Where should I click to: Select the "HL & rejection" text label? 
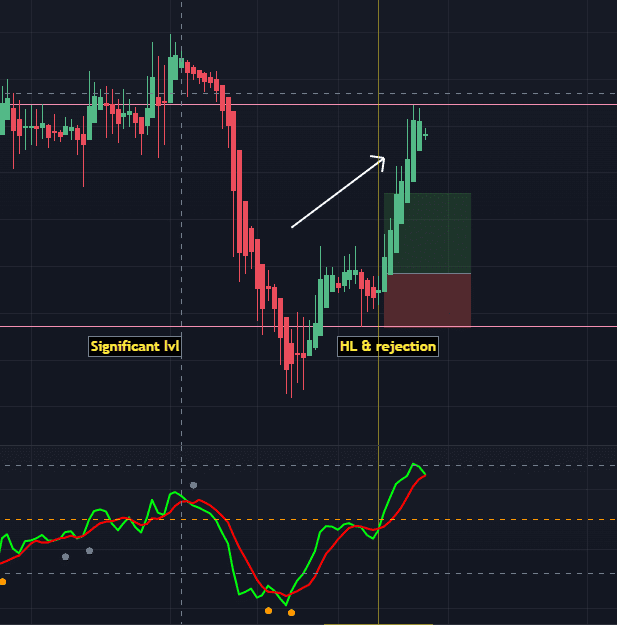click(x=388, y=346)
